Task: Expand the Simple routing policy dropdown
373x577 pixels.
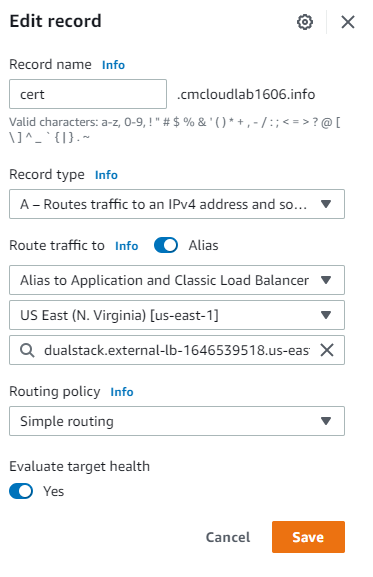Action: click(x=177, y=421)
